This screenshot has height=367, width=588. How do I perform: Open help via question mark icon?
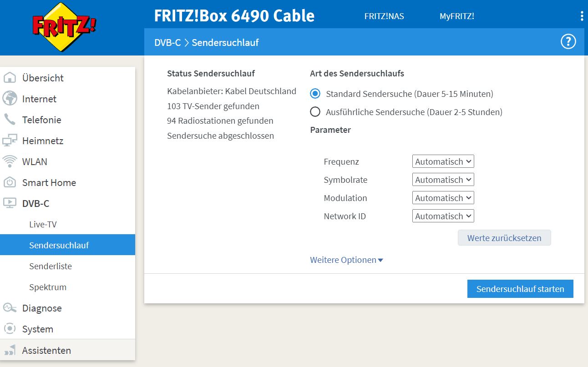[x=568, y=42]
